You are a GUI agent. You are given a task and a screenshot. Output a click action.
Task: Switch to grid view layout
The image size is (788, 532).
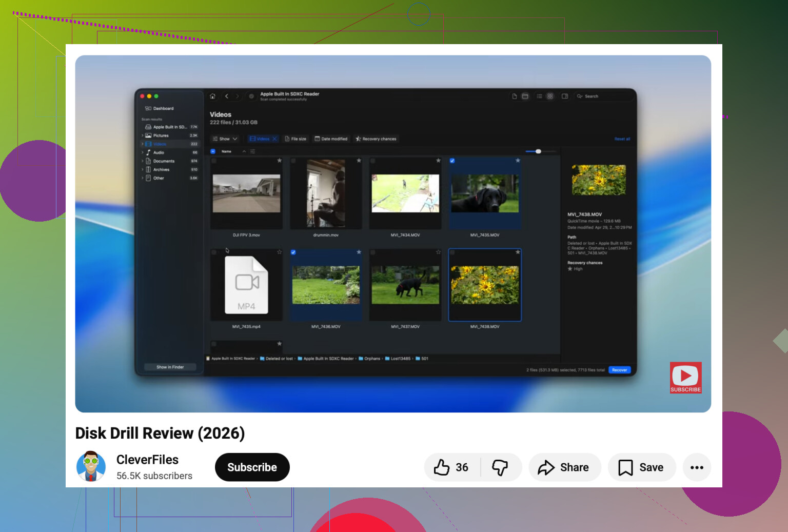(550, 96)
